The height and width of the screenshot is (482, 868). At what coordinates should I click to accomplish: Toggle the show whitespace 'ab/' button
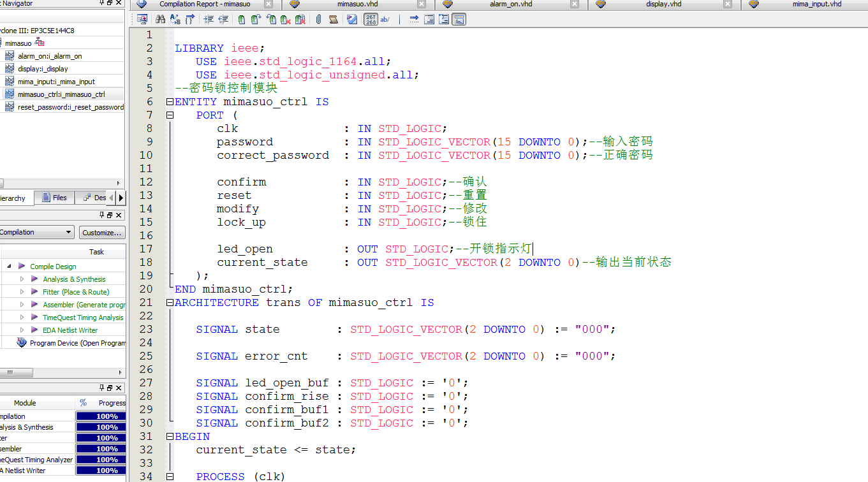click(x=385, y=19)
